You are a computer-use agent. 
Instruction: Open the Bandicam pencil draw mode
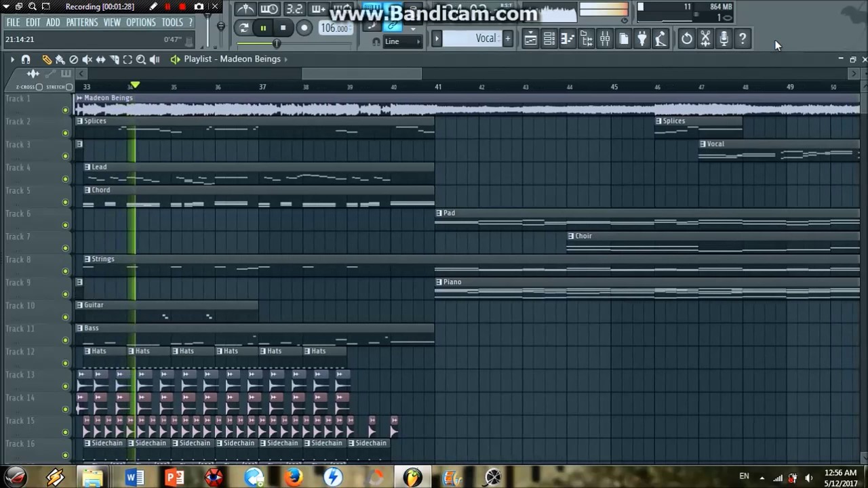pyautogui.click(x=154, y=7)
